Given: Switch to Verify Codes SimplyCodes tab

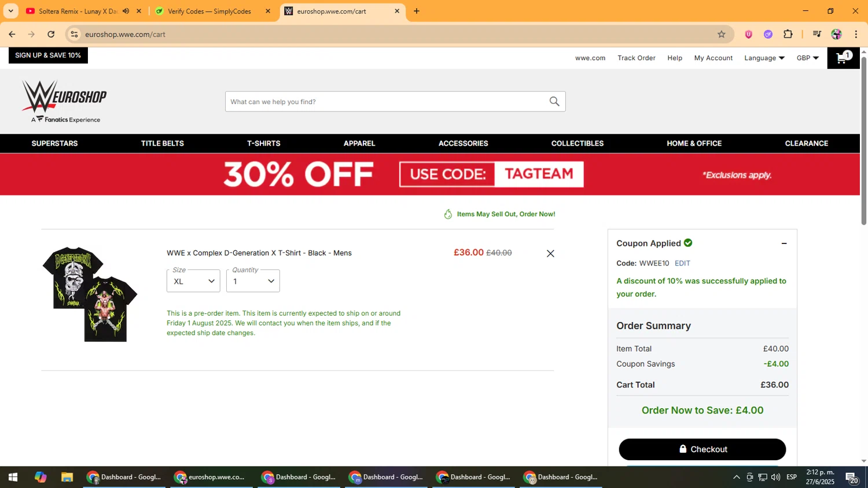Looking at the screenshot, I should 209,11.
